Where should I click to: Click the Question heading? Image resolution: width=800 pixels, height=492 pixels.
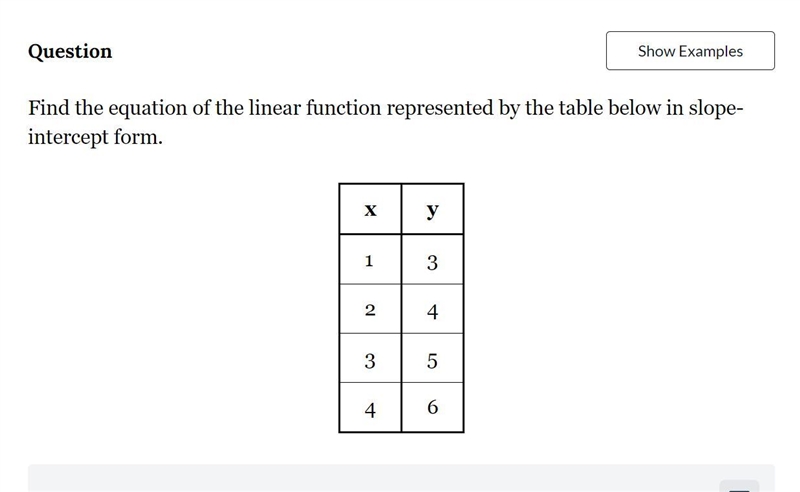(x=70, y=52)
